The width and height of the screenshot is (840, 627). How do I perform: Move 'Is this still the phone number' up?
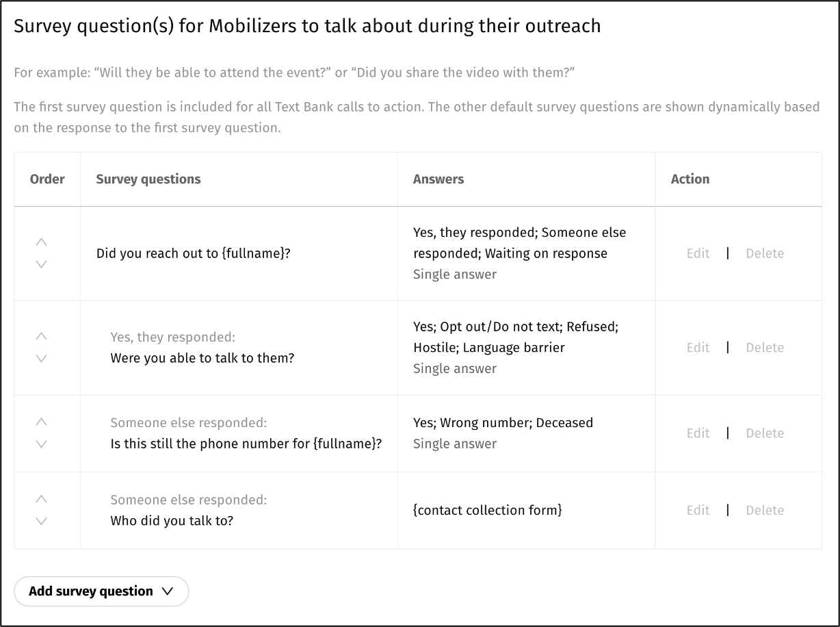tap(41, 422)
